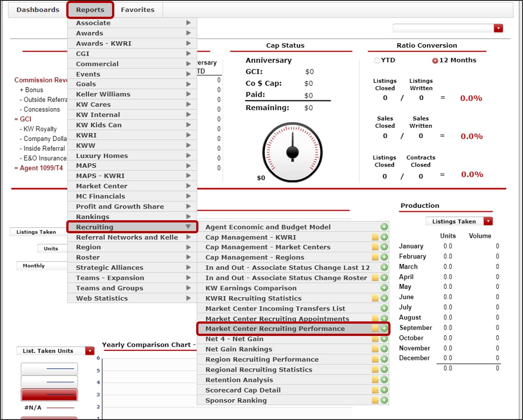Click yellow folder icon beside Market Center Recruiting Performance
523x420 pixels.
375,328
